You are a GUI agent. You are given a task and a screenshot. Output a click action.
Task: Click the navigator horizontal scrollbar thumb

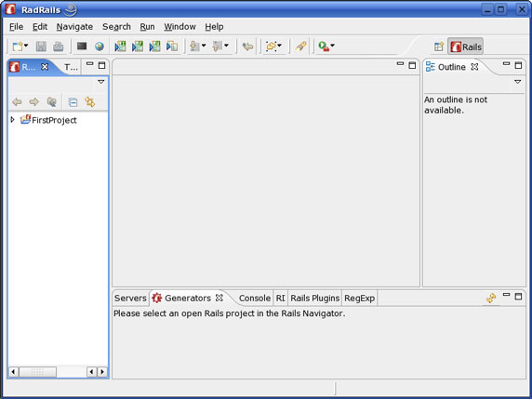point(37,372)
